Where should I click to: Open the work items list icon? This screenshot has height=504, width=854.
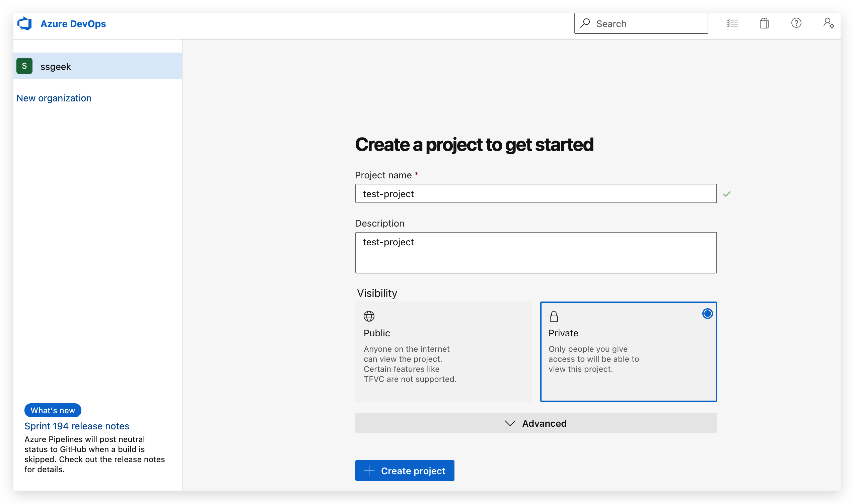click(x=732, y=23)
